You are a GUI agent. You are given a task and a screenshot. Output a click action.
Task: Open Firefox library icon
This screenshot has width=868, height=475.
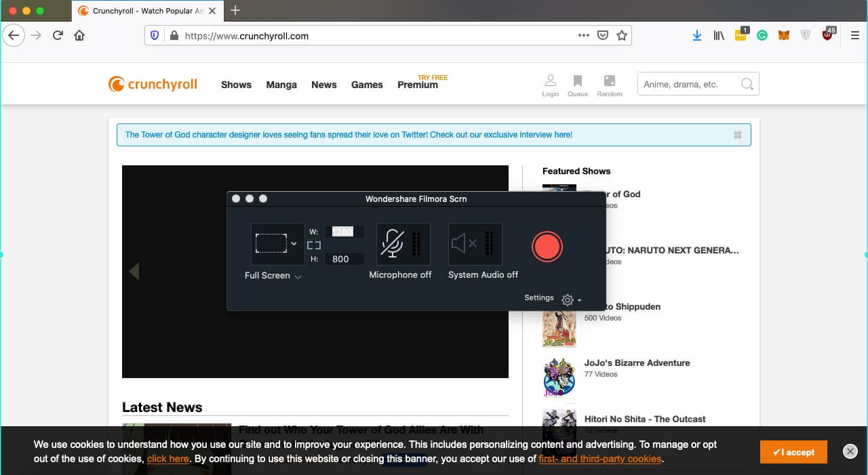pyautogui.click(x=718, y=36)
